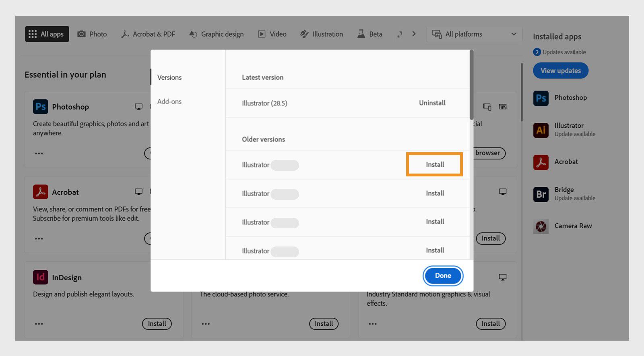Open the Photoshop icon in Installed apps

pos(541,98)
